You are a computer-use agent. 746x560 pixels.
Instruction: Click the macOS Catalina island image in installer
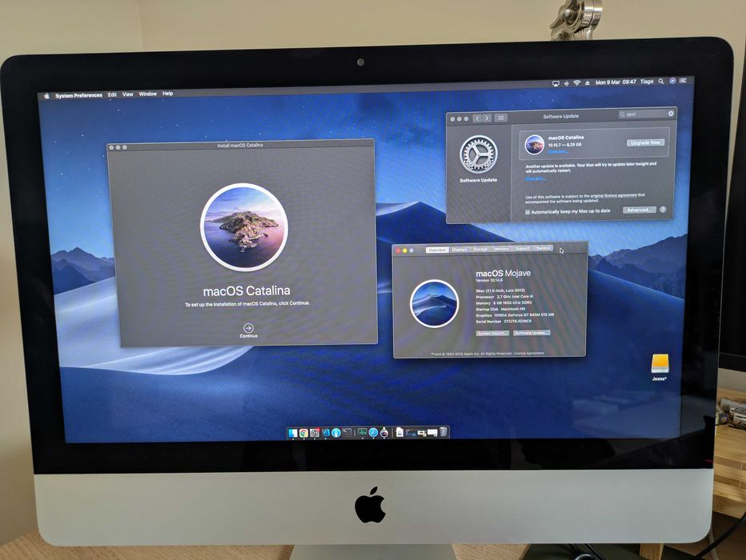[x=245, y=227]
